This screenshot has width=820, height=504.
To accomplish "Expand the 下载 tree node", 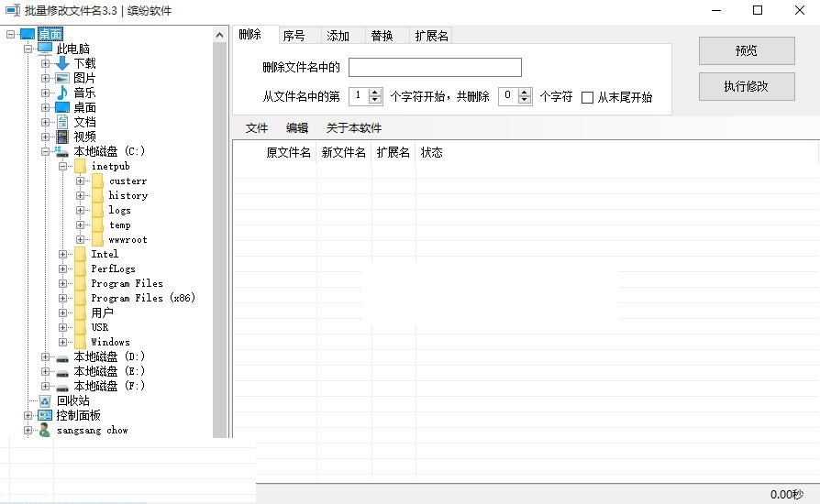I will 46,64.
